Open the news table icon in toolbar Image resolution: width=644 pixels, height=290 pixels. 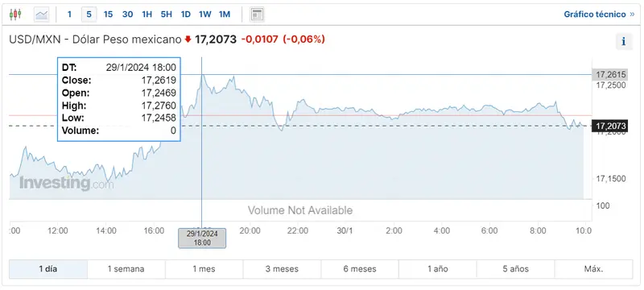(257, 14)
